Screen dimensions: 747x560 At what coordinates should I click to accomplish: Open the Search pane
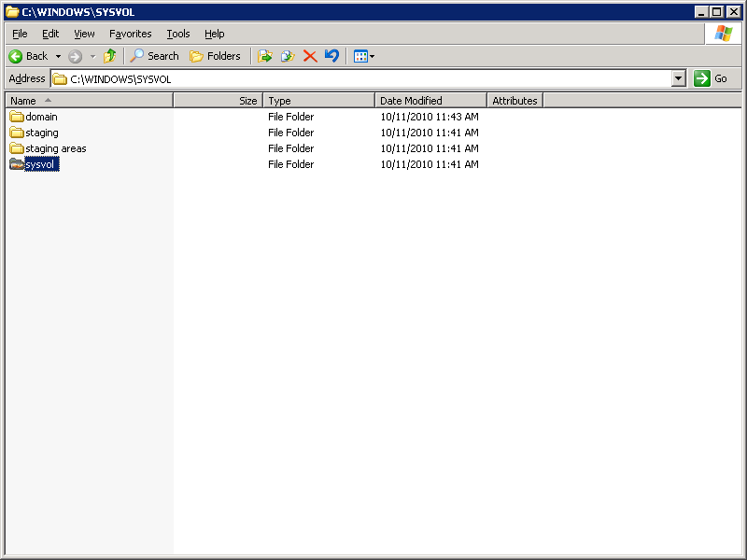pos(155,56)
